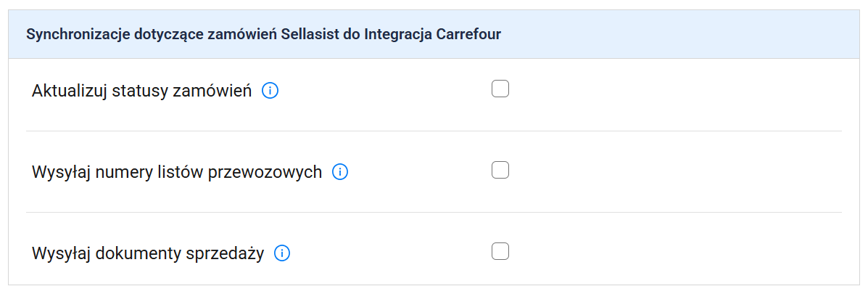This screenshot has height=294, width=868.
Task: Click info icon beside Wysyłaj numery listów przewozowych
Action: (340, 173)
